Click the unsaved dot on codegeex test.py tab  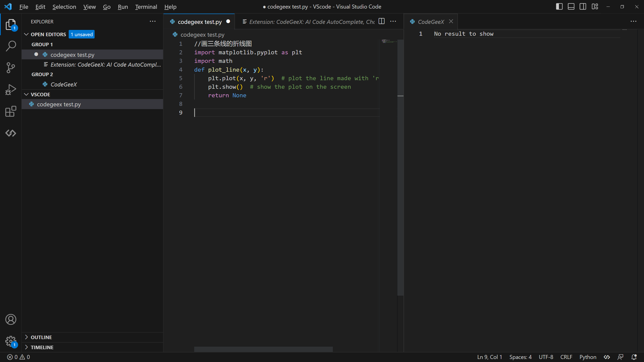click(228, 21)
